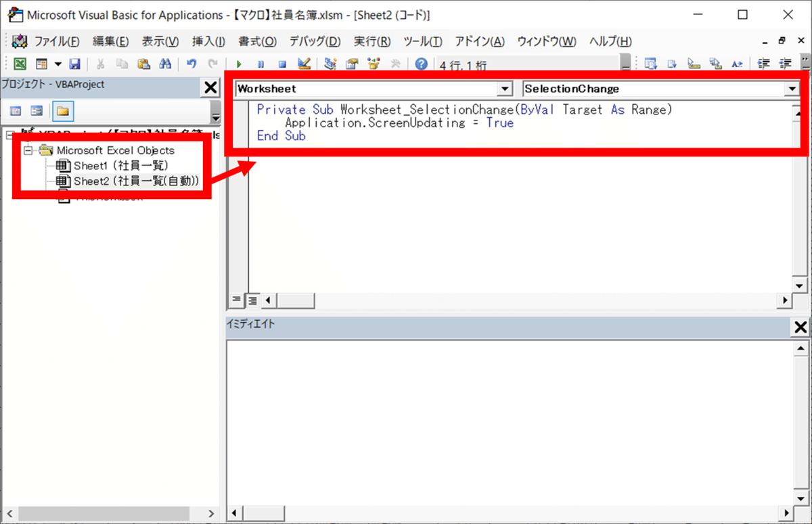Image resolution: width=812 pixels, height=524 pixels.
Task: Open Visual Basic Help question icon
Action: click(421, 64)
